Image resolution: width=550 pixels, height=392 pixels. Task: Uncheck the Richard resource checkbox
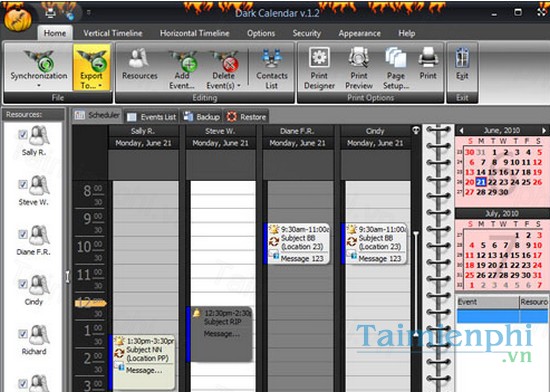[x=23, y=333]
